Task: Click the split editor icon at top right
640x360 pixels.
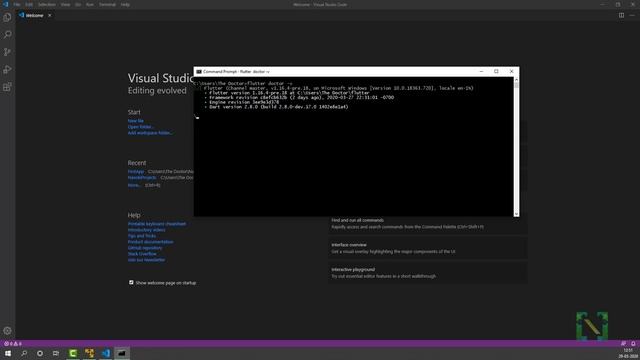Action: pos(621,16)
